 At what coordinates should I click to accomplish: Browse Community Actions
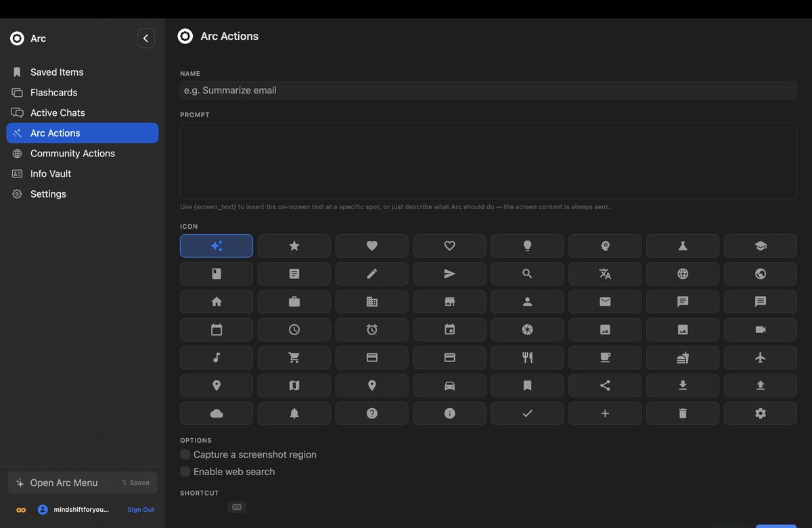coord(83,153)
